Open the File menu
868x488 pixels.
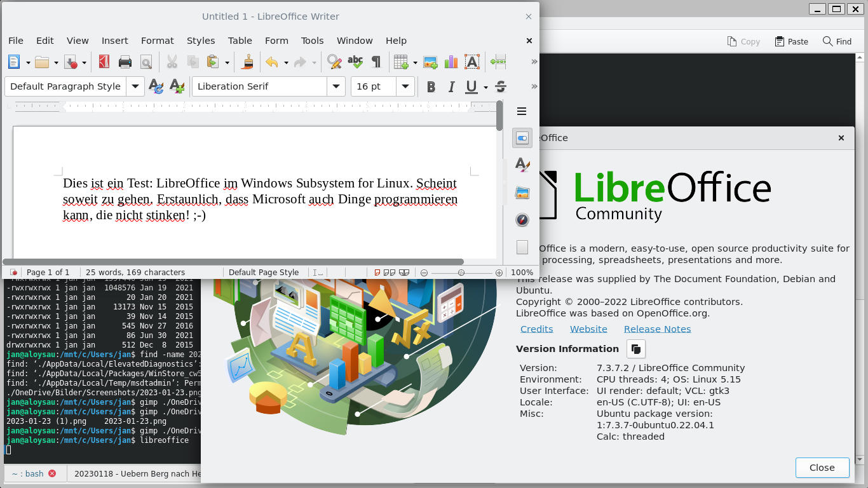(x=15, y=41)
